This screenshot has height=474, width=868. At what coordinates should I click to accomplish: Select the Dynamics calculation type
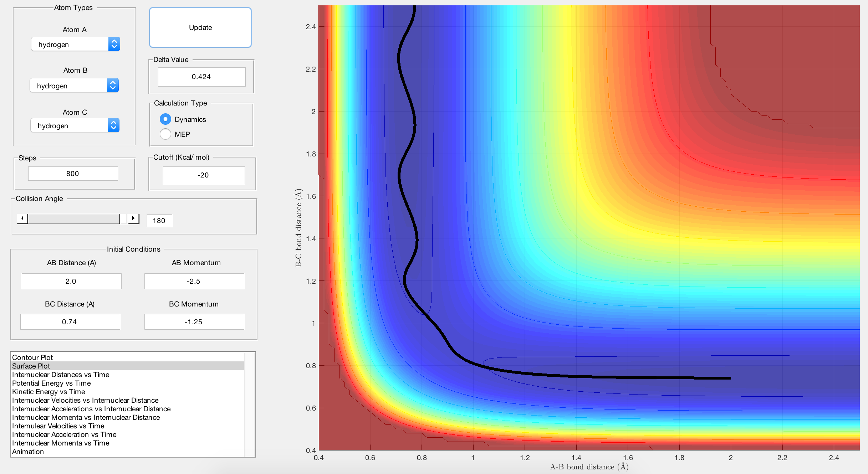pyautogui.click(x=165, y=119)
